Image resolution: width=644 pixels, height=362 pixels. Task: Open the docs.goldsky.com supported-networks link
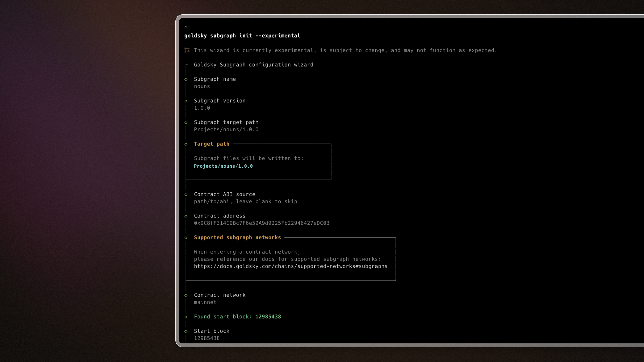(x=291, y=266)
